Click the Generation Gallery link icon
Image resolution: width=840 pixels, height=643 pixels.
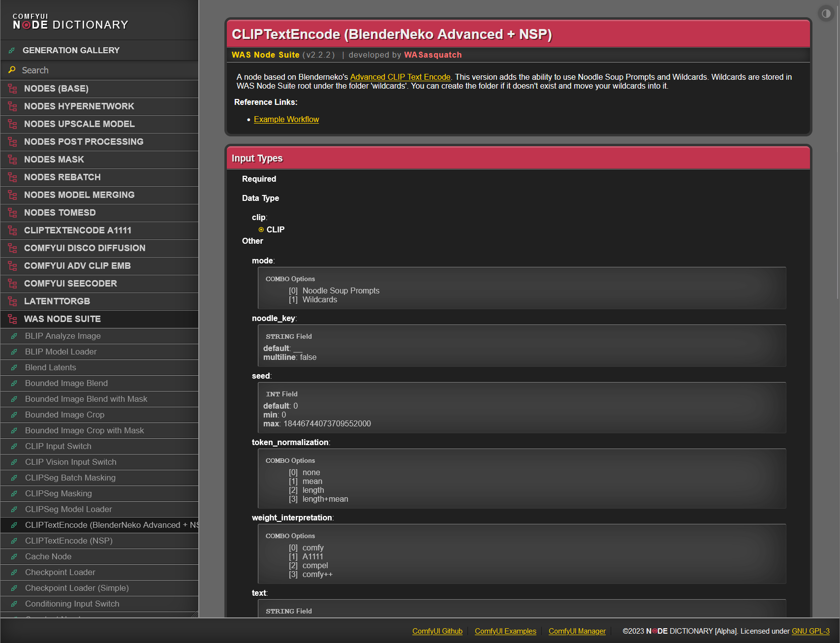coord(12,50)
